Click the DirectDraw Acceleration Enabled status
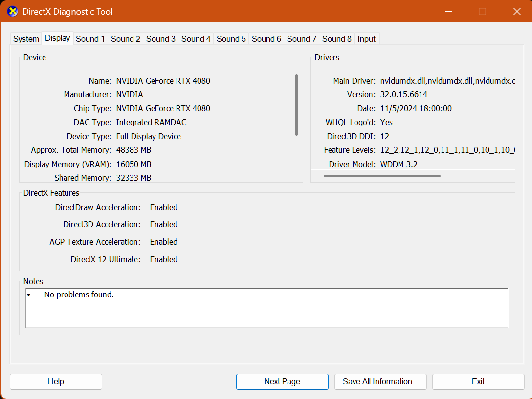 tap(163, 207)
